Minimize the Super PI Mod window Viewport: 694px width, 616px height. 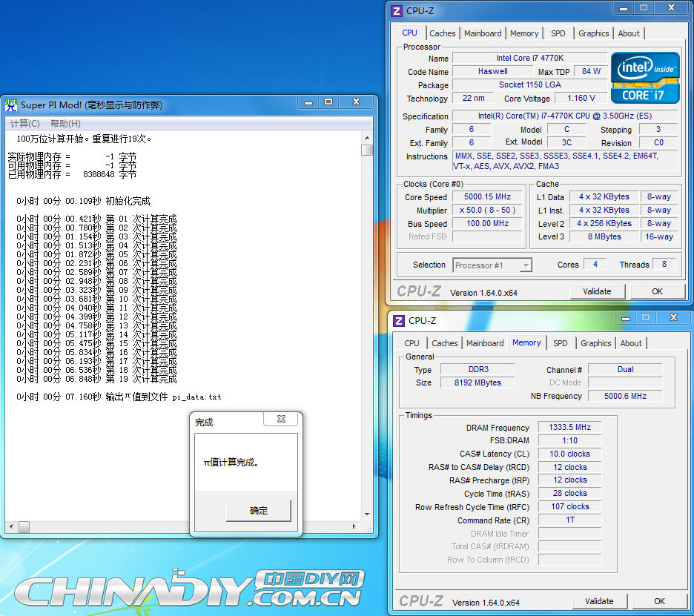pyautogui.click(x=309, y=102)
